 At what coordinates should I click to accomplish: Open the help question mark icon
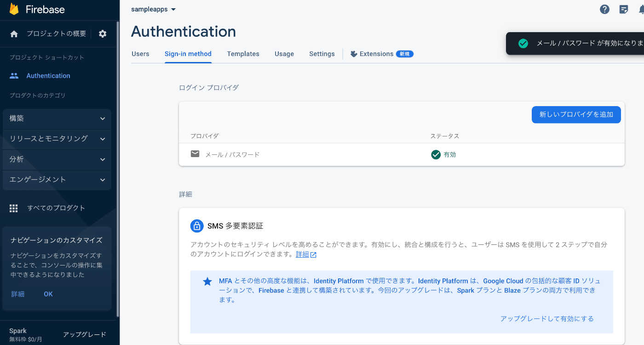605,9
